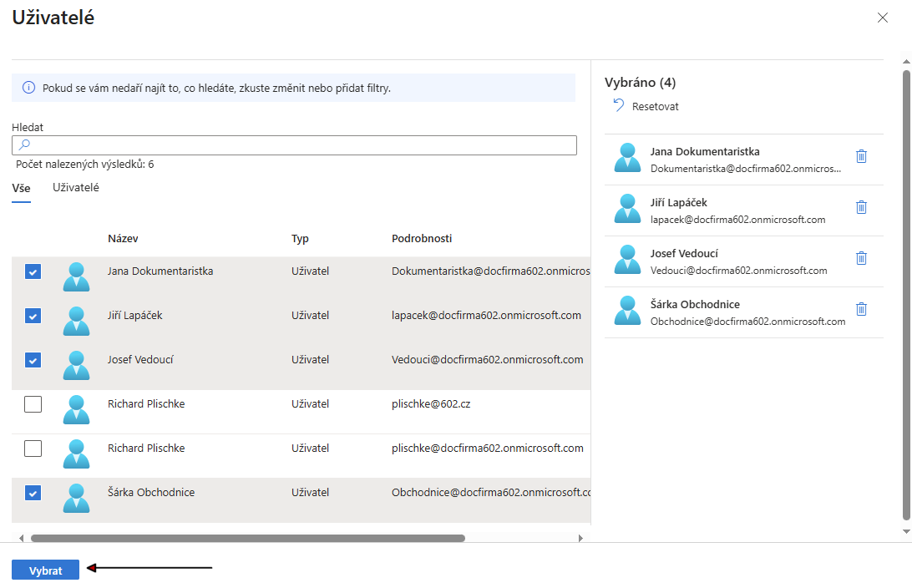
Task: Click avatar of Jana Dokumentaristka in results table
Action: click(x=76, y=276)
